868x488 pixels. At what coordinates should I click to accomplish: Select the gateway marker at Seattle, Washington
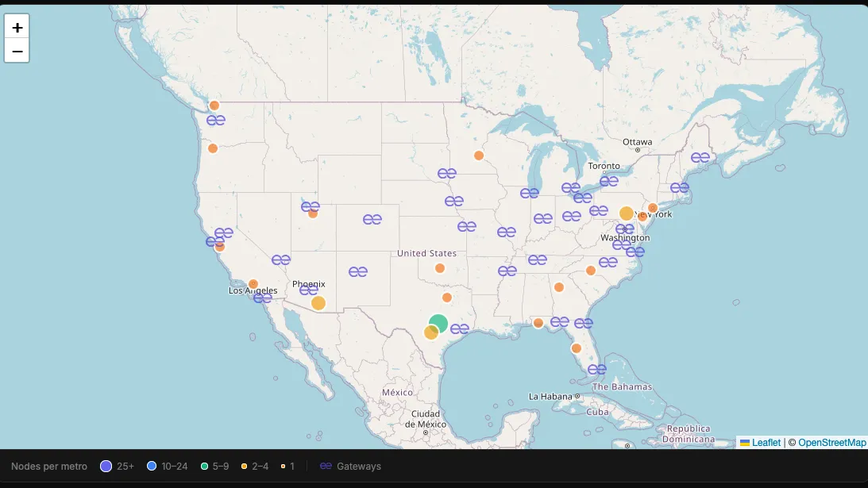point(216,120)
